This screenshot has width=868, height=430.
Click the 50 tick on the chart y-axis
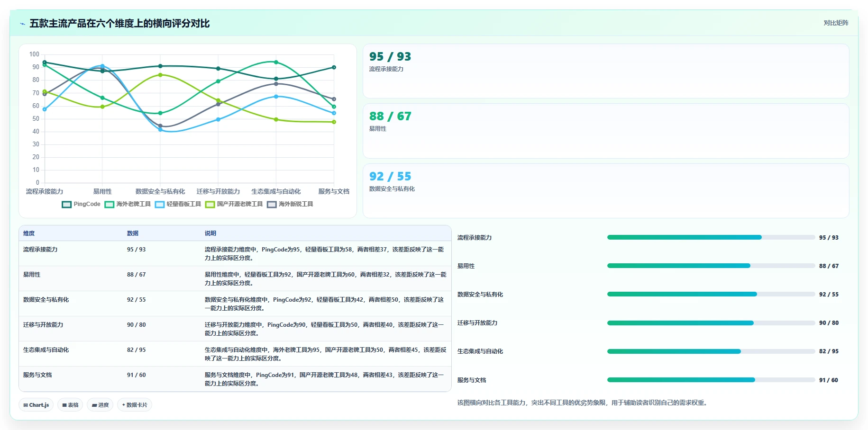(36, 118)
